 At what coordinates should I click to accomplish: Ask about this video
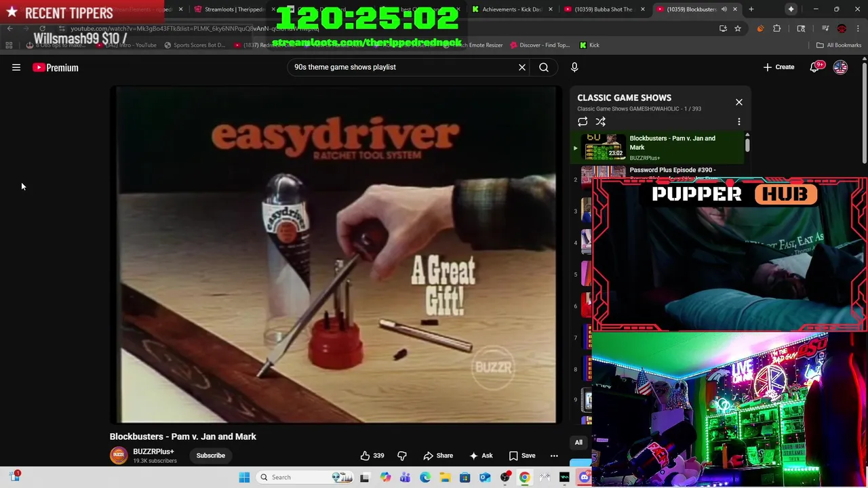click(481, 455)
